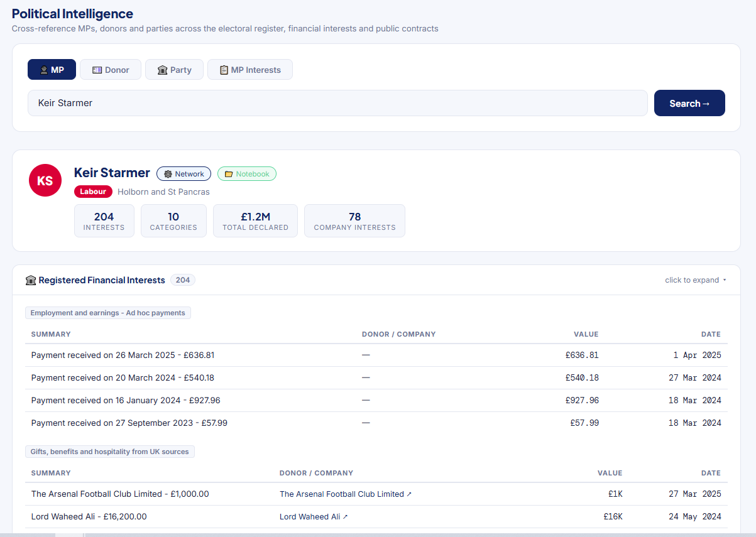
Task: Click the 'The Arsenal Football Club Limited - £1,000.00' summary
Action: click(x=120, y=494)
